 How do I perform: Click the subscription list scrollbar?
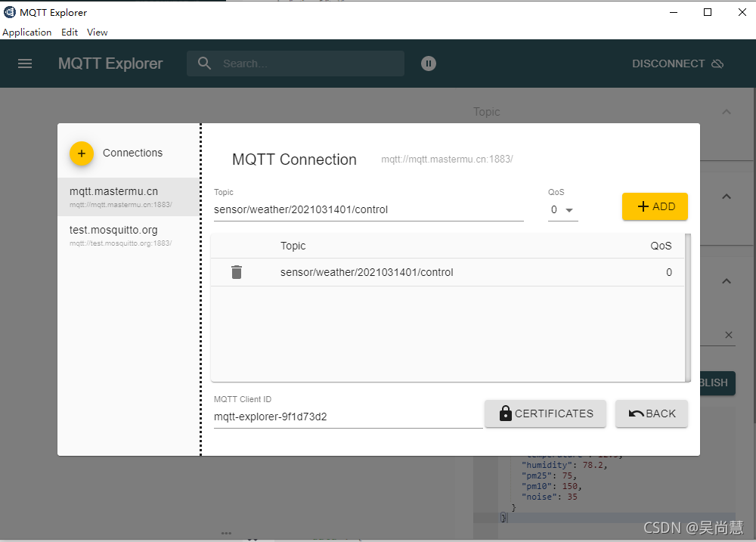688,308
